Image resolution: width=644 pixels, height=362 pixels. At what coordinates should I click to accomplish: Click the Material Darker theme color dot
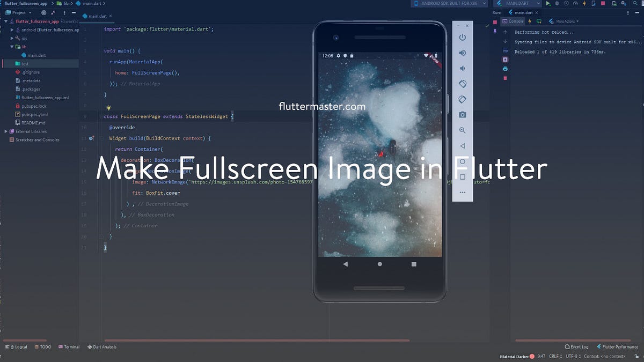531,356
